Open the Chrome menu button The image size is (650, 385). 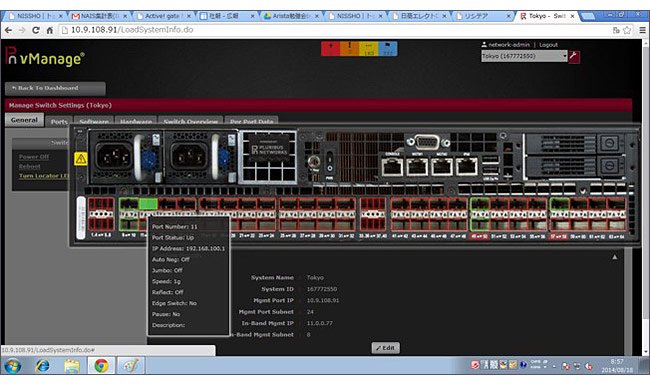tap(642, 30)
